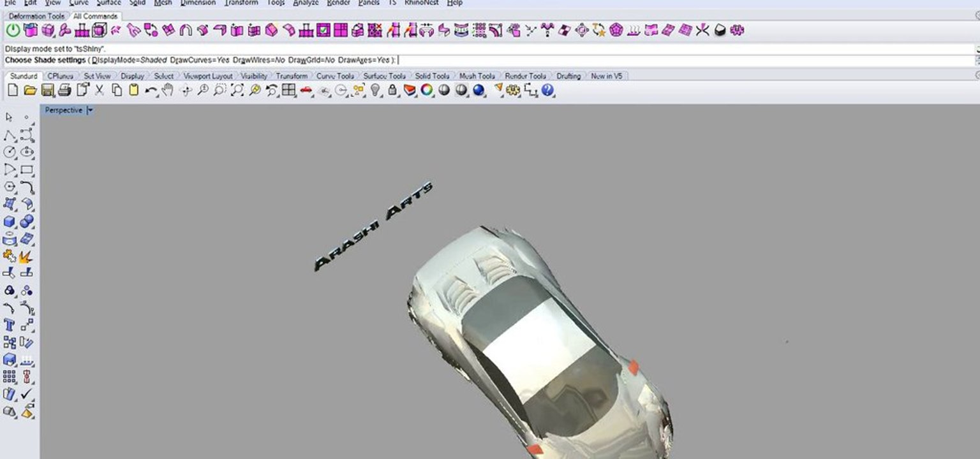
Task: Open the Layers panel icon
Action: pyautogui.click(x=410, y=91)
